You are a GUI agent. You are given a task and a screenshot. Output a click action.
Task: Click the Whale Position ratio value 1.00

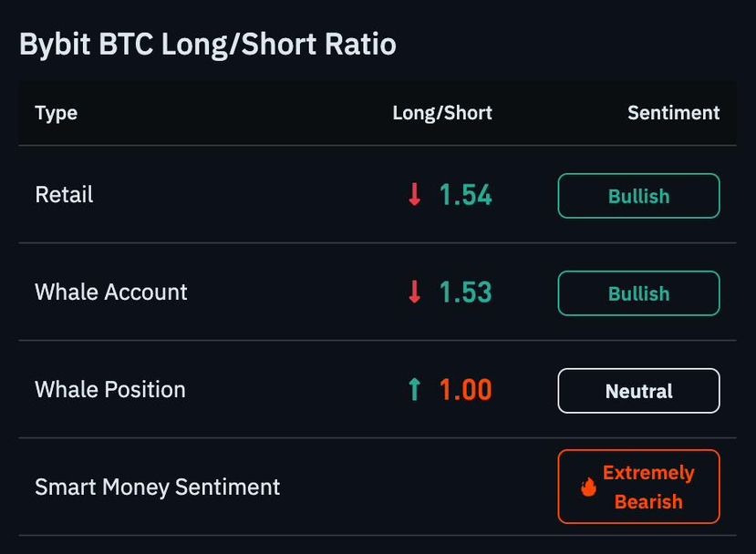[465, 389]
